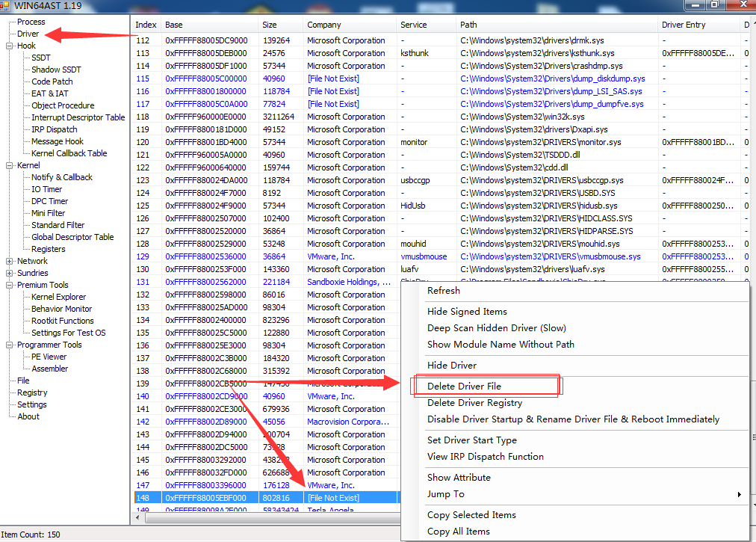Open the Jump To submenu arrow
This screenshot has height=542, width=756.
739,494
